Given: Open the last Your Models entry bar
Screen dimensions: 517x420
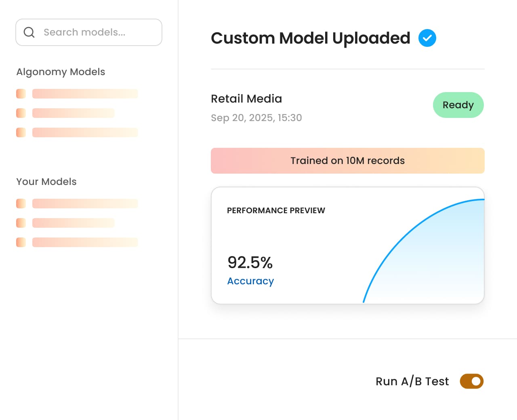Looking at the screenshot, I should pos(85,242).
